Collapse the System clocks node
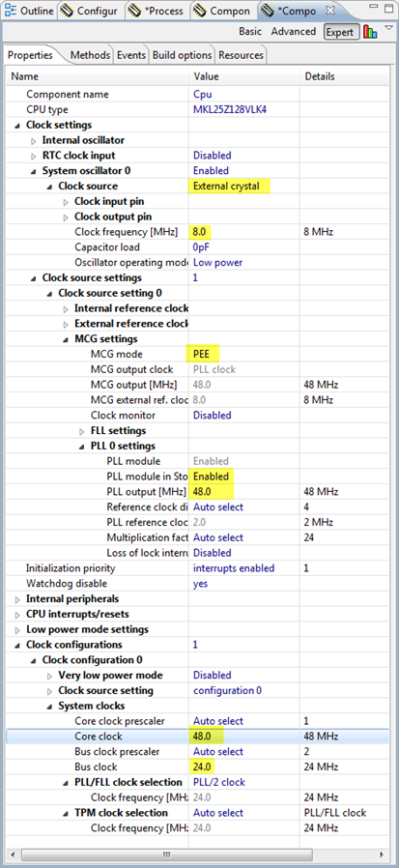The image size is (399, 868). [x=49, y=706]
